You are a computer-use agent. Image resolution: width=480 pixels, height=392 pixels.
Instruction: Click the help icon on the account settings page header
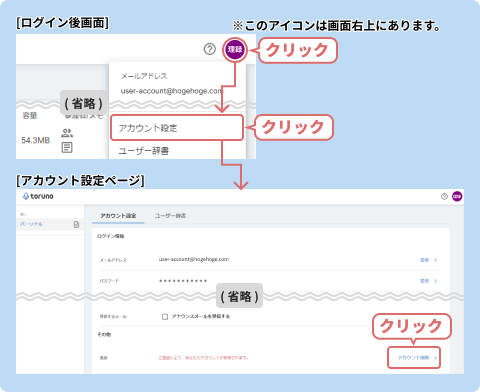(444, 196)
